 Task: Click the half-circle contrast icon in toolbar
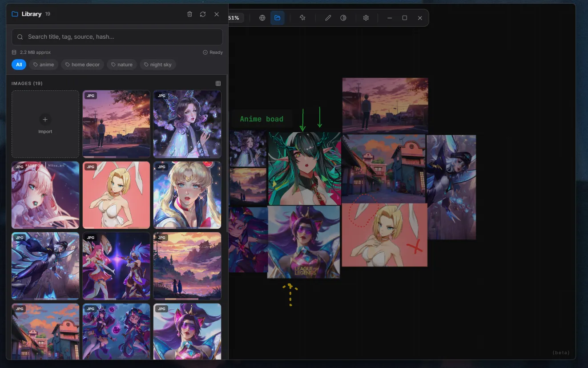point(343,18)
